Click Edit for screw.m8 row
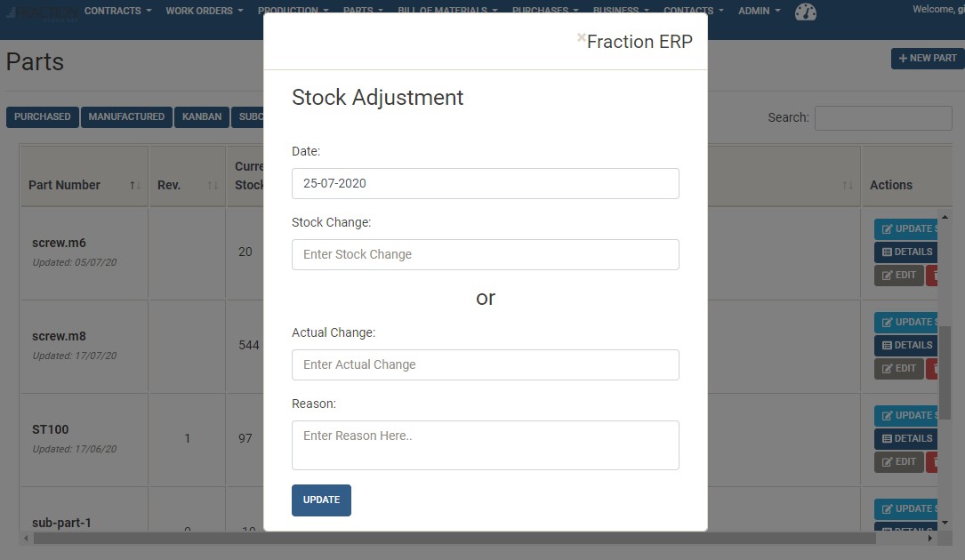Image resolution: width=965 pixels, height=560 pixels. point(898,368)
